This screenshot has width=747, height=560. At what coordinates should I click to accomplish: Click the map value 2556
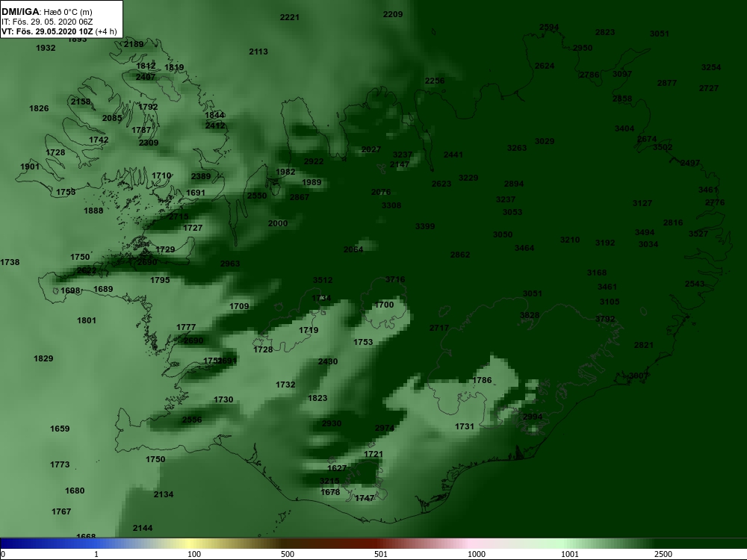click(192, 420)
